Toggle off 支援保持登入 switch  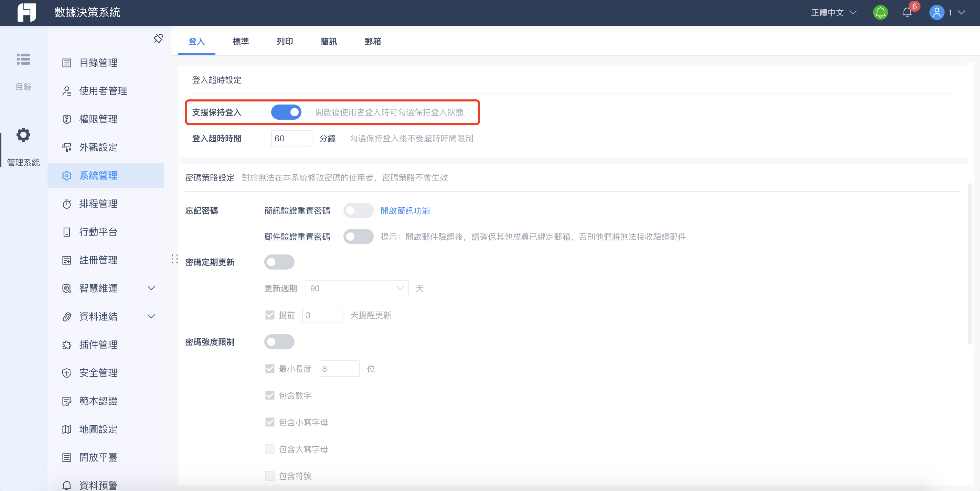point(286,112)
